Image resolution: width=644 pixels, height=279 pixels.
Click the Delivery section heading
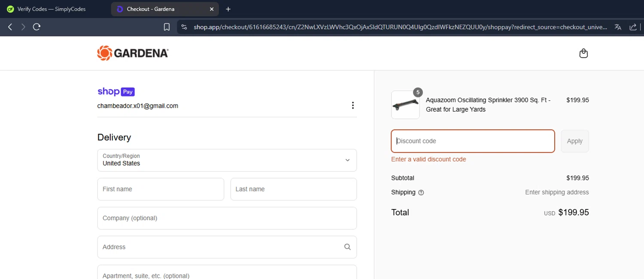(x=114, y=137)
